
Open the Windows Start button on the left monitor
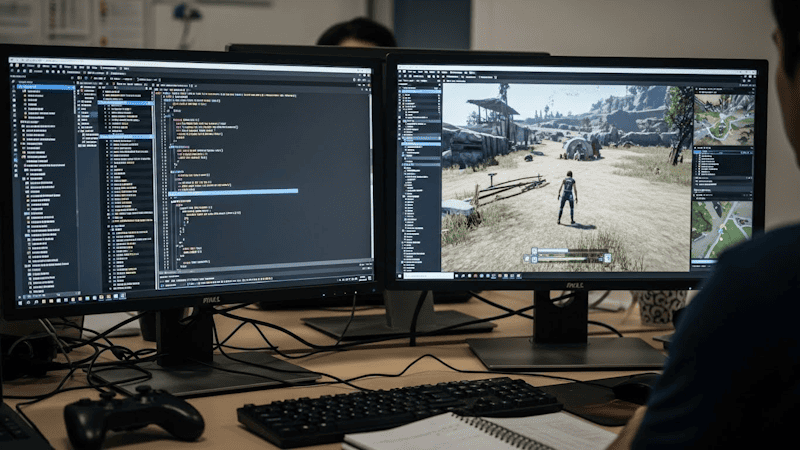click(x=21, y=303)
